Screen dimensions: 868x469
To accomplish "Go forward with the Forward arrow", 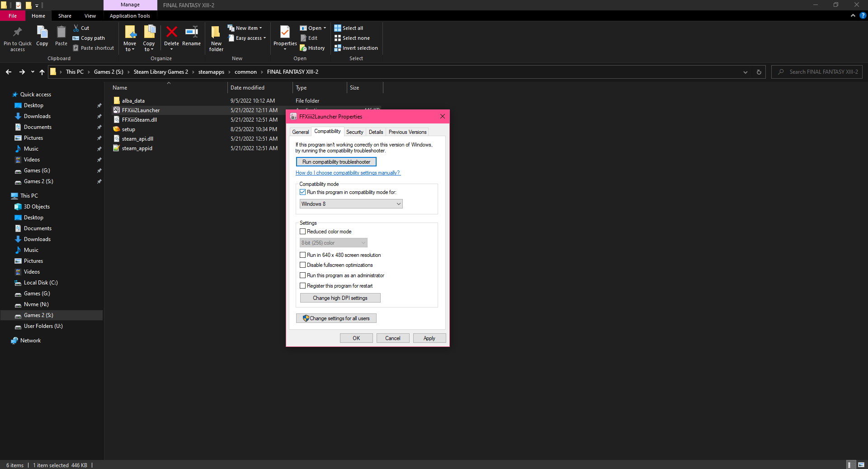I will pos(22,72).
